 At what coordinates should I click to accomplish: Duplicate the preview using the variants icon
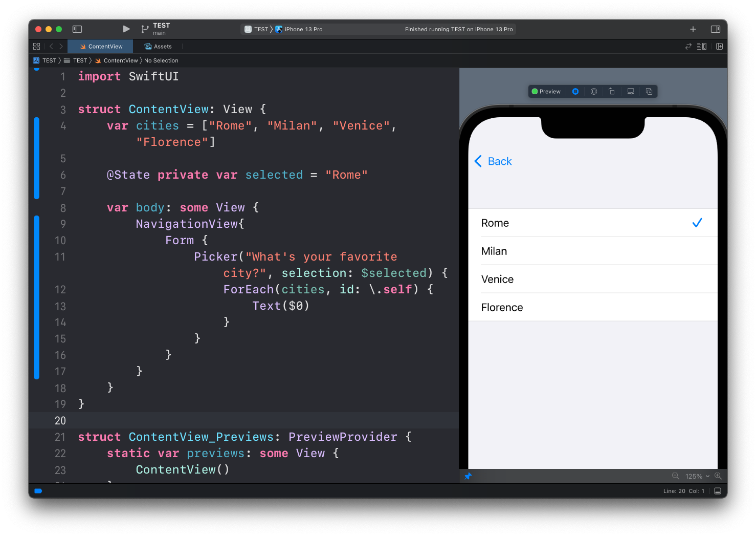click(649, 92)
